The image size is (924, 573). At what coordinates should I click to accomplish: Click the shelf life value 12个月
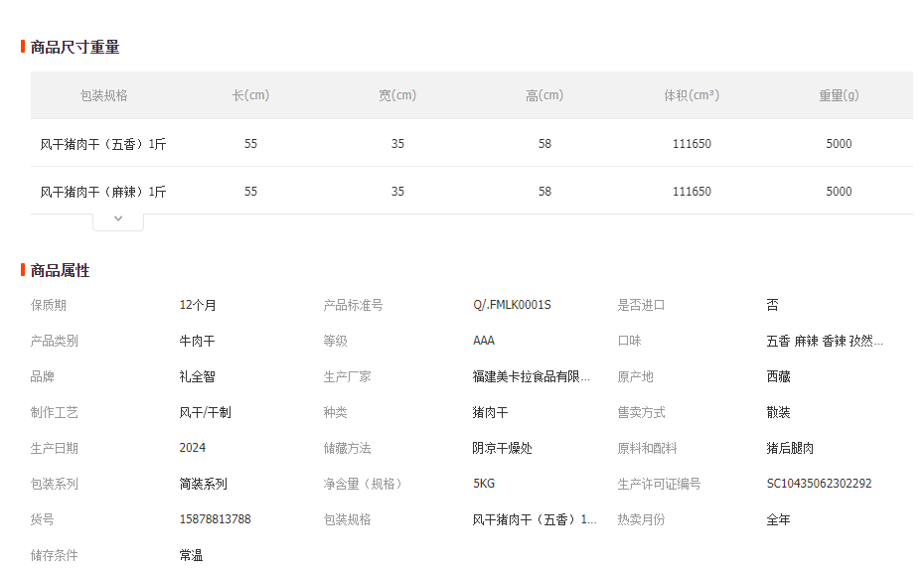[198, 305]
